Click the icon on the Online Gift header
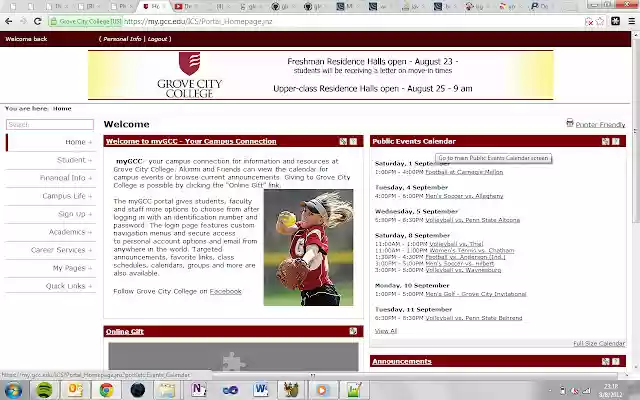 click(x=353, y=331)
